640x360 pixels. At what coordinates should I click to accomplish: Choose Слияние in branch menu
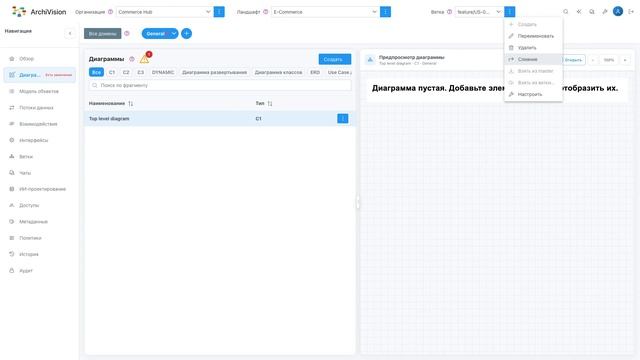533,59
